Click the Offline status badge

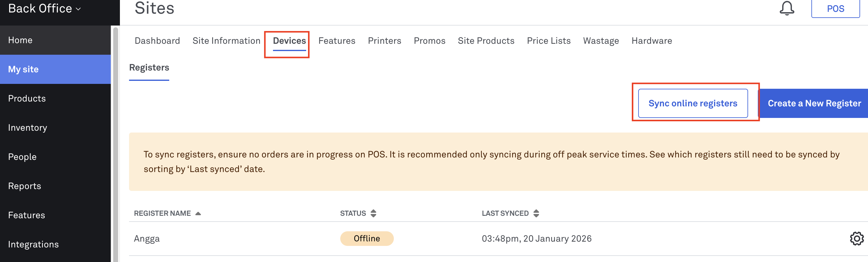pos(367,239)
